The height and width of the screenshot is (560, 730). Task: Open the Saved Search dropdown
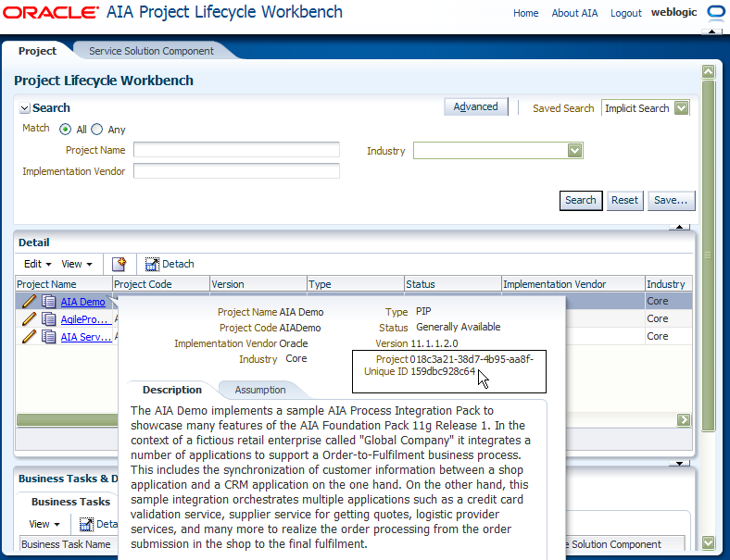pyautogui.click(x=681, y=108)
